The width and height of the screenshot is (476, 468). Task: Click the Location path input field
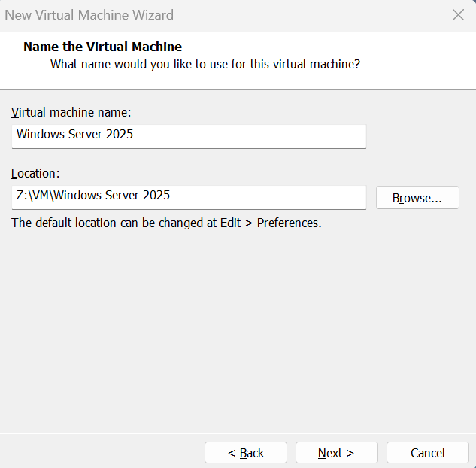(x=263, y=196)
